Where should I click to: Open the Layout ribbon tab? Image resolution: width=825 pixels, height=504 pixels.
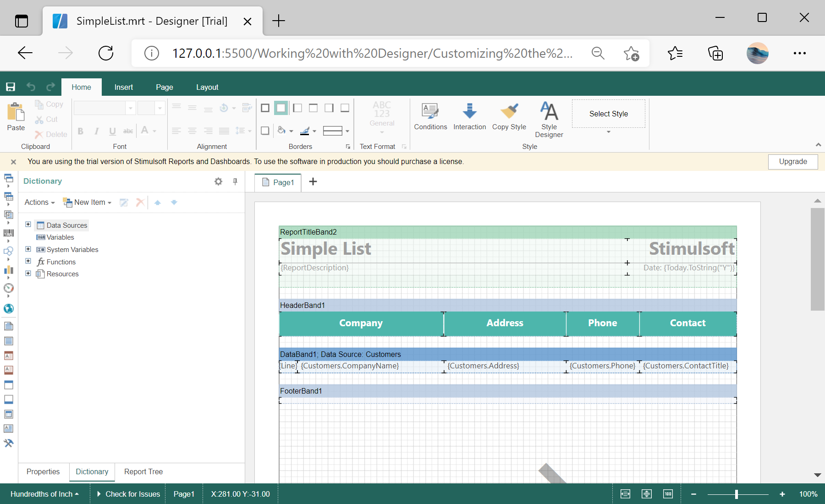point(207,87)
